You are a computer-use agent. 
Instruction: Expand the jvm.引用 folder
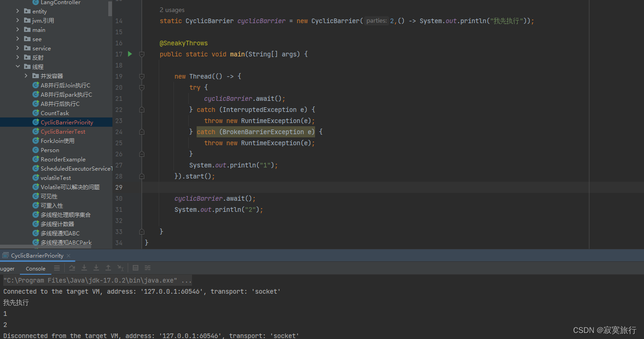18,20
